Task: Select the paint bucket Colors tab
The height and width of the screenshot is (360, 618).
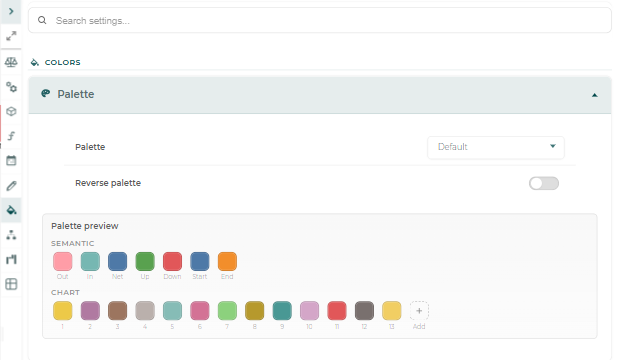Action: (x=11, y=210)
